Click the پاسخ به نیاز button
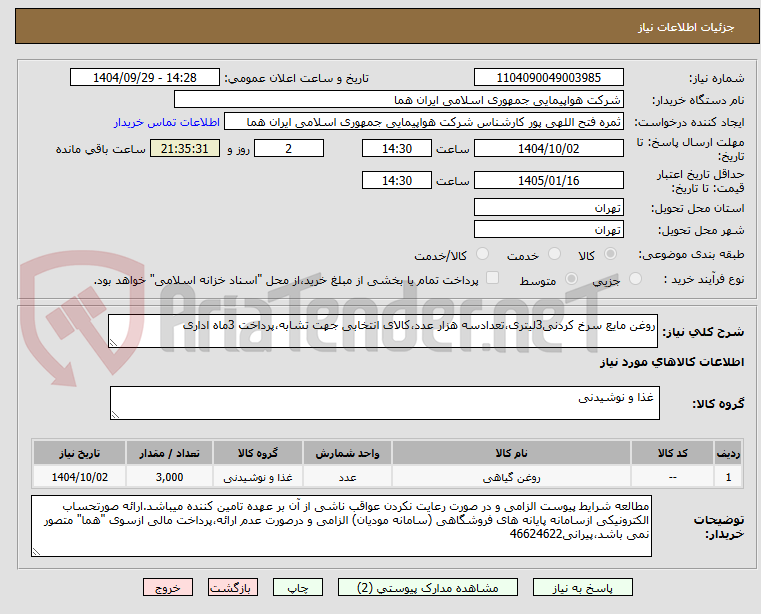 (582, 587)
